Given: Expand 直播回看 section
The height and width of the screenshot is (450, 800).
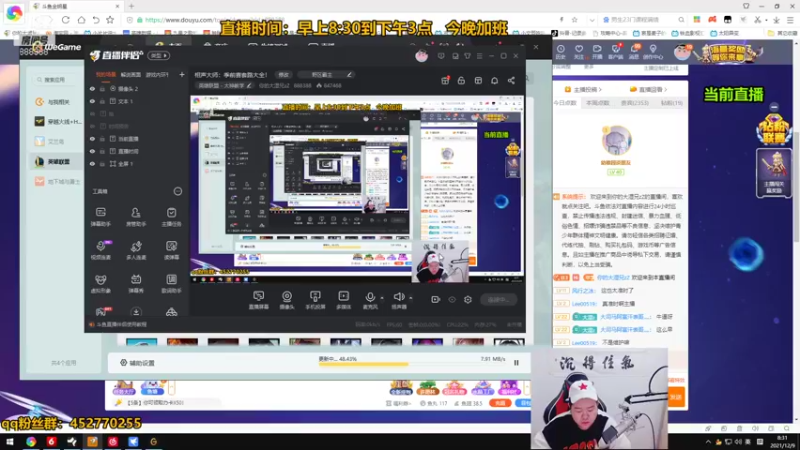Looking at the screenshot, I should point(649,89).
